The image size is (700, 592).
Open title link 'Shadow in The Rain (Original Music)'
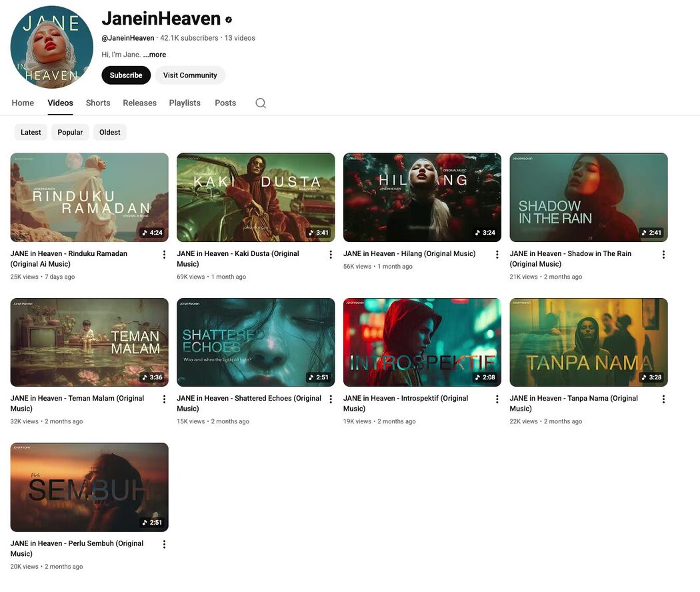coord(571,259)
